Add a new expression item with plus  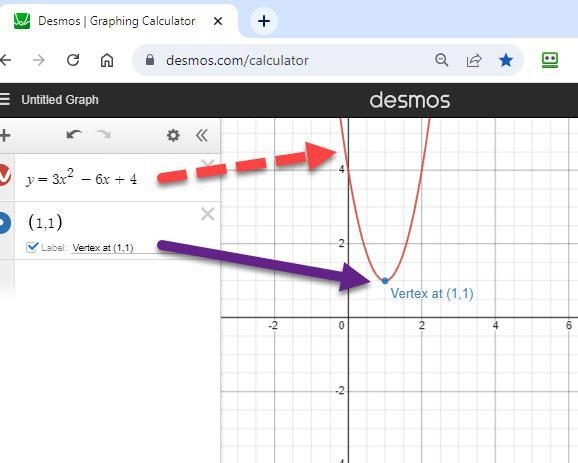pyautogui.click(x=5, y=136)
